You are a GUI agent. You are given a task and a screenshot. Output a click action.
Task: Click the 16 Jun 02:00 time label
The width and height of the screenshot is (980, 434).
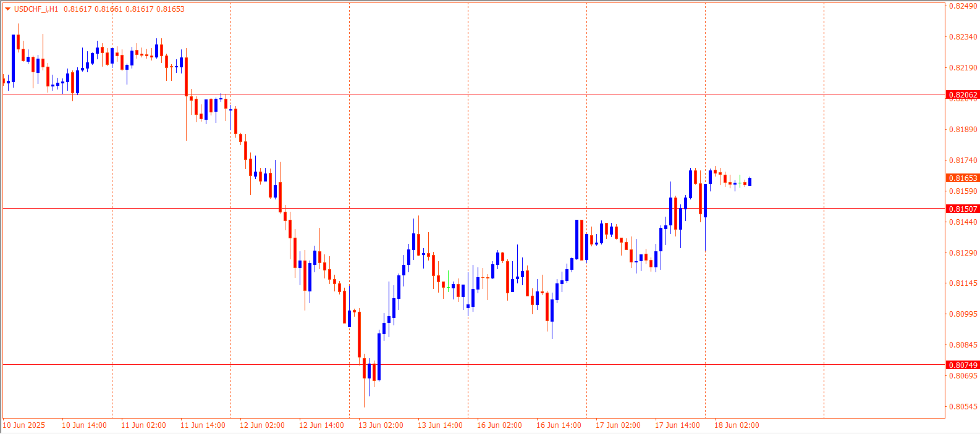coord(499,425)
